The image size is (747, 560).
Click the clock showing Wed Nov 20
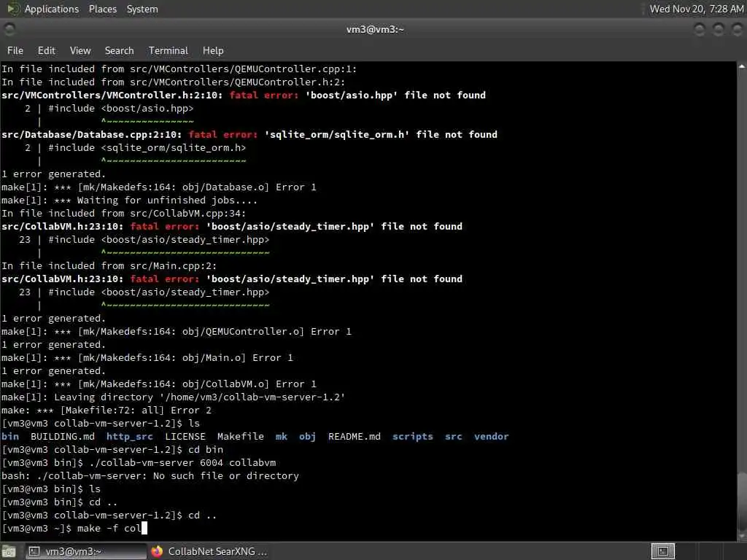click(x=696, y=9)
